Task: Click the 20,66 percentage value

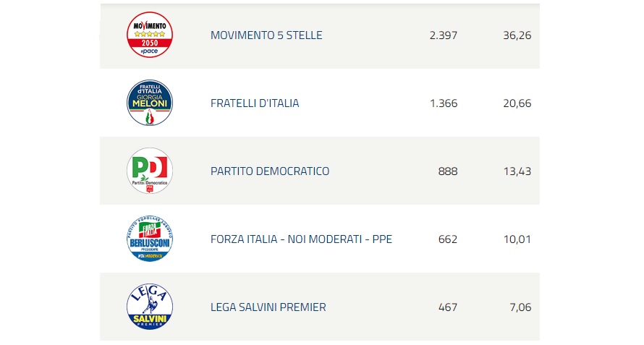Action: coord(517,103)
